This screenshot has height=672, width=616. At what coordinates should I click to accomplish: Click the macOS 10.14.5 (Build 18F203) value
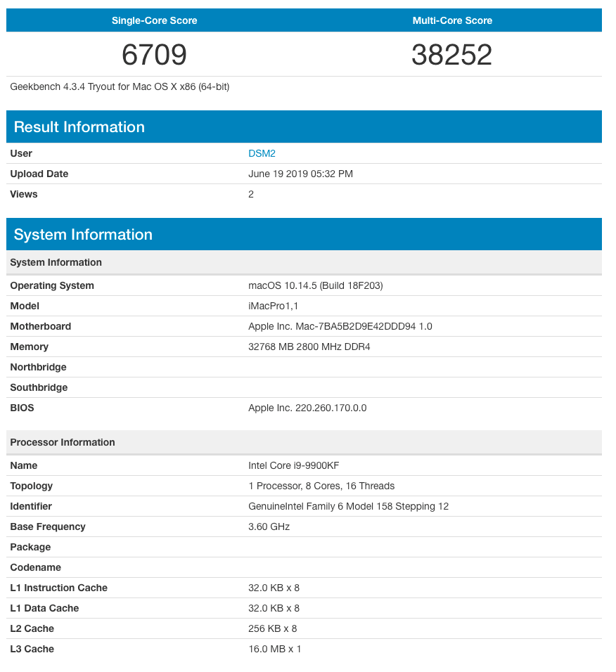[x=316, y=286]
